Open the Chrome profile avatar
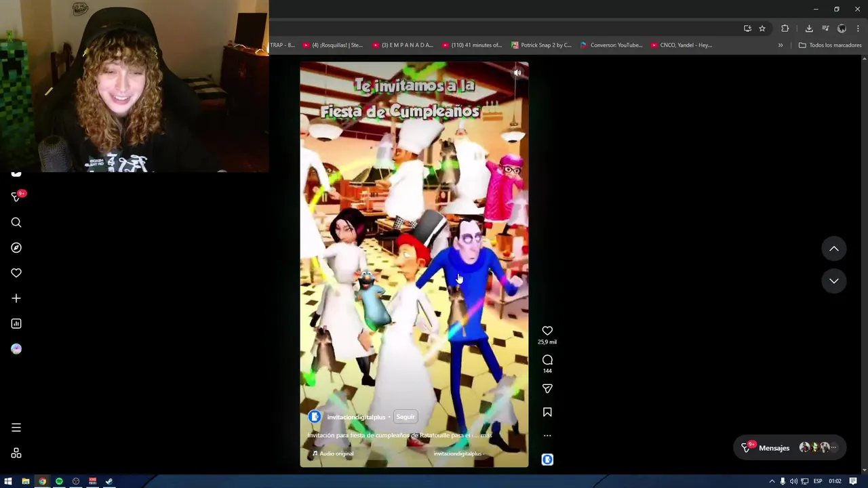This screenshot has width=868, height=488. (x=842, y=28)
